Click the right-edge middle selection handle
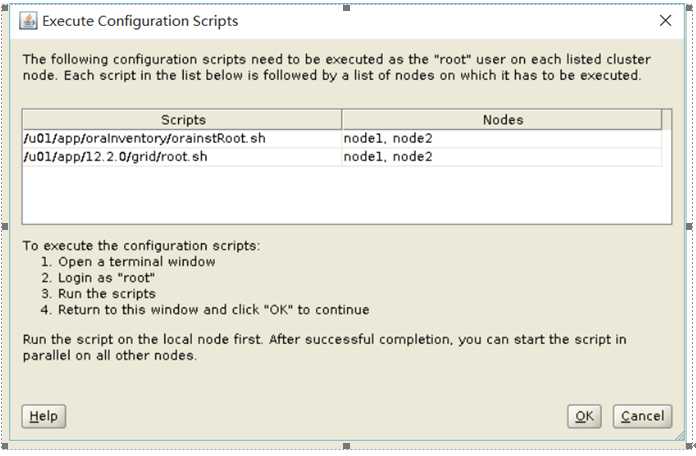The width and height of the screenshot is (696, 456). tap(689, 226)
